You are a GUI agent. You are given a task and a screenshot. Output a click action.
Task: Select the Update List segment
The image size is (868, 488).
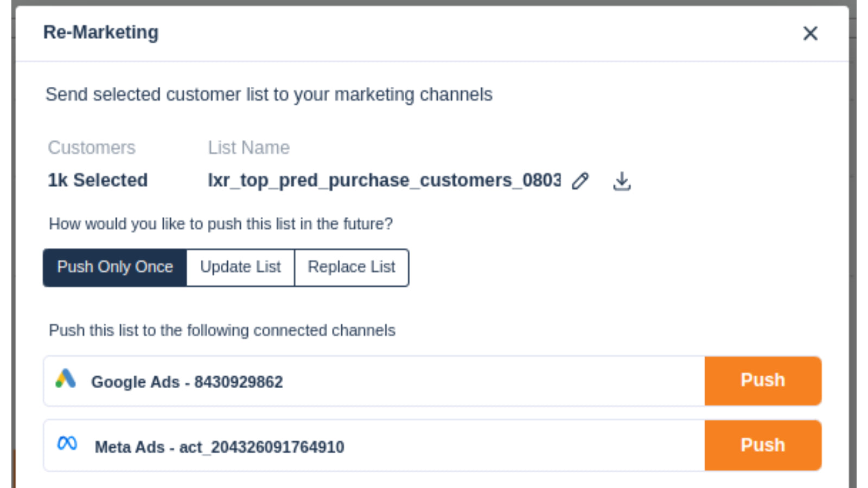pyautogui.click(x=240, y=267)
